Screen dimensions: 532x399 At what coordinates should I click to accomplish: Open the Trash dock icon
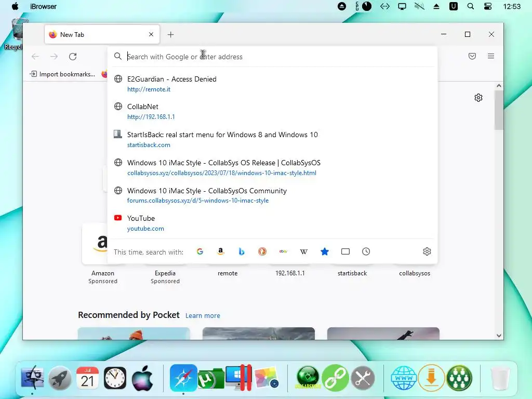(500, 378)
